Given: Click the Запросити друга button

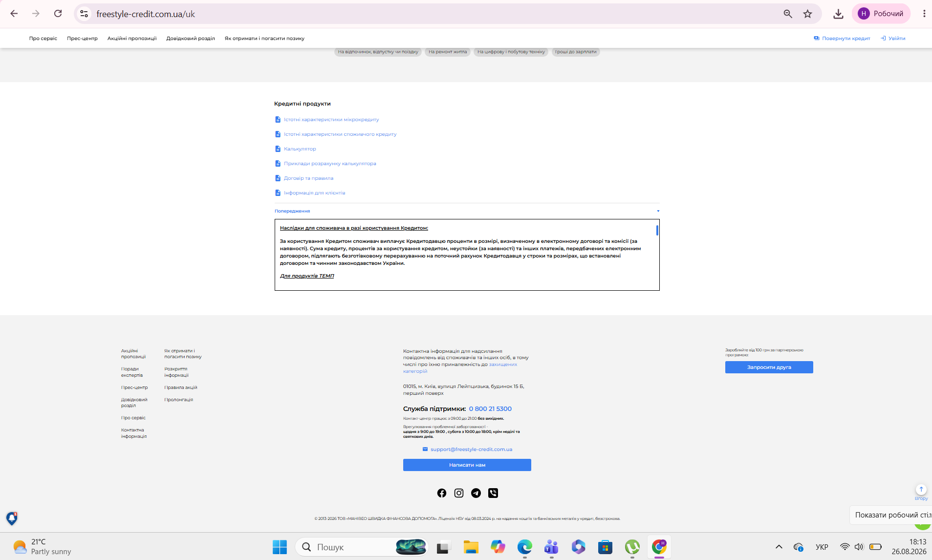Looking at the screenshot, I should coord(769,367).
